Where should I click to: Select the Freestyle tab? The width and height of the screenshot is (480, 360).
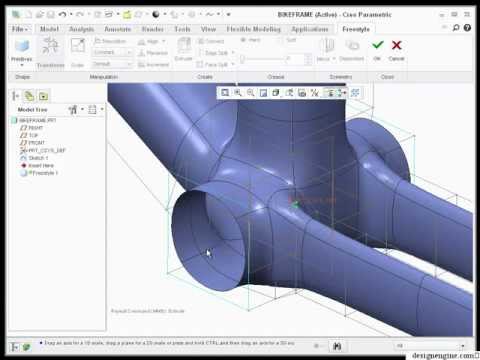(x=356, y=29)
